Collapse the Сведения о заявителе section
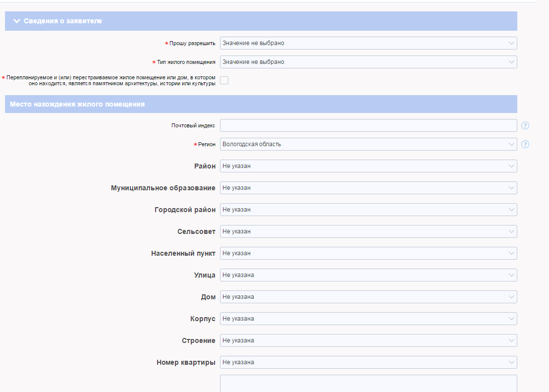This screenshot has width=549, height=392. pyautogui.click(x=17, y=21)
